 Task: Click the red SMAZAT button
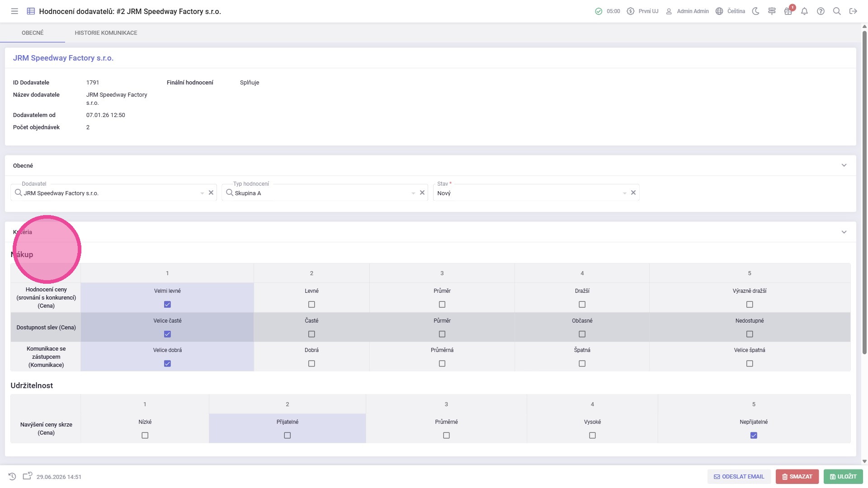click(797, 477)
